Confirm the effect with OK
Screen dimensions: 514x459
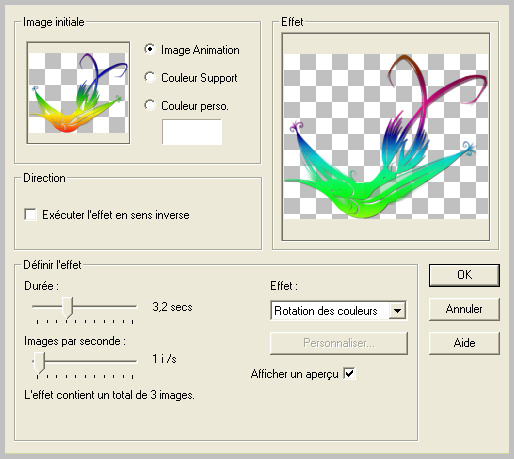464,275
